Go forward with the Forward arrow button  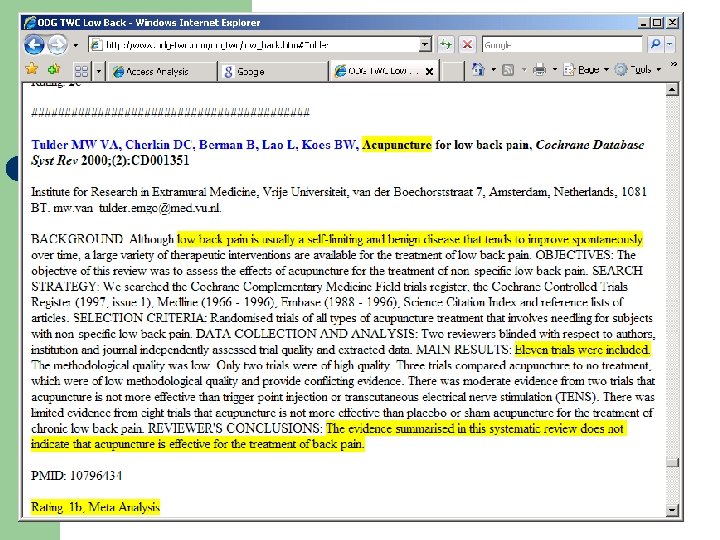point(57,45)
